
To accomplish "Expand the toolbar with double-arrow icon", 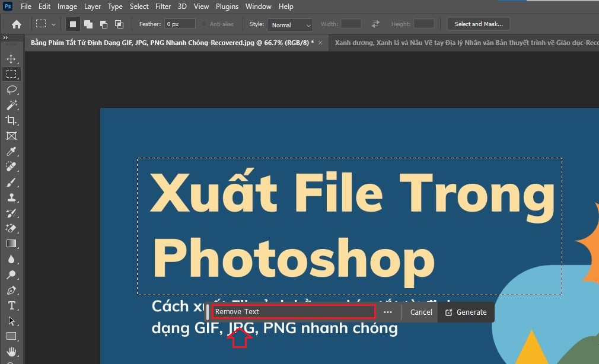I will [5, 37].
